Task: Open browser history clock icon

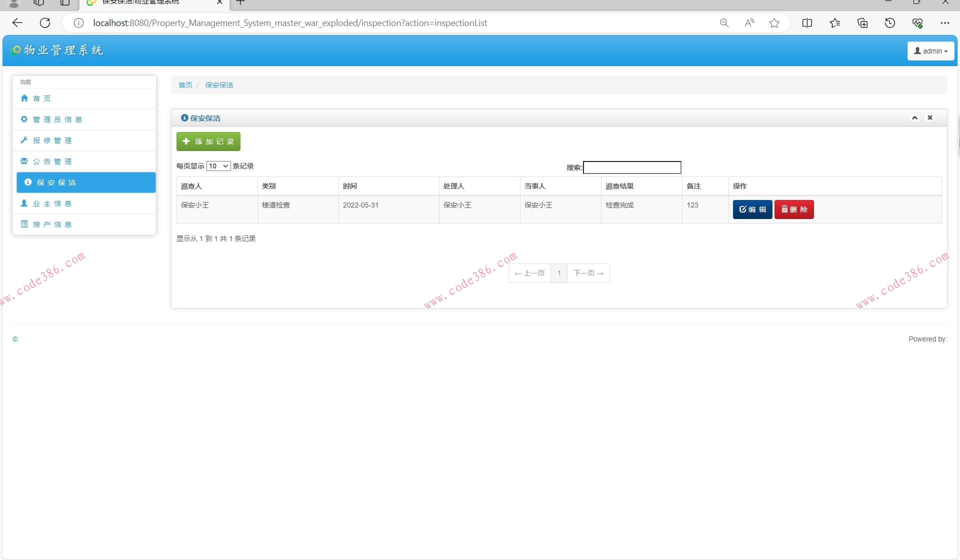Action: click(x=889, y=23)
